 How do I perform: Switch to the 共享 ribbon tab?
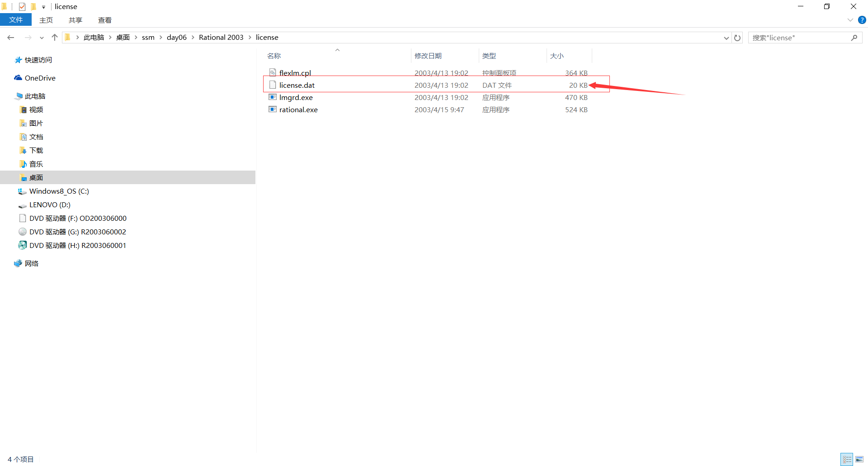[75, 20]
